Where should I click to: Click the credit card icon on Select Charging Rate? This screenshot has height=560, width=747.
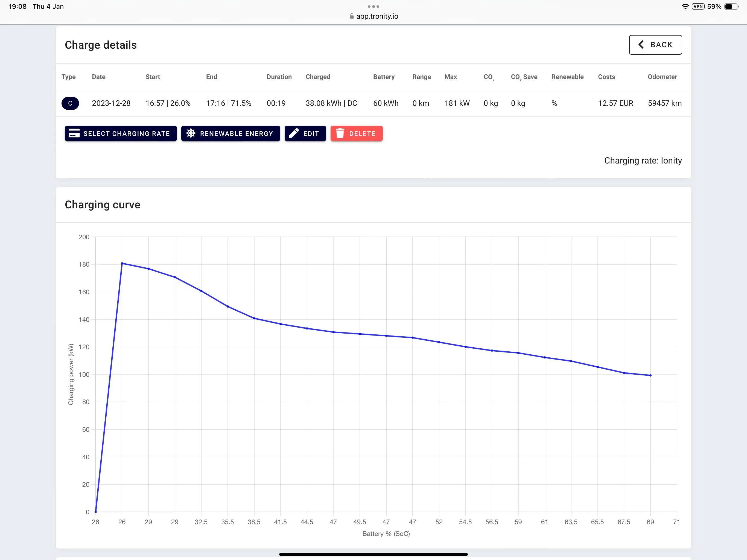pos(74,133)
